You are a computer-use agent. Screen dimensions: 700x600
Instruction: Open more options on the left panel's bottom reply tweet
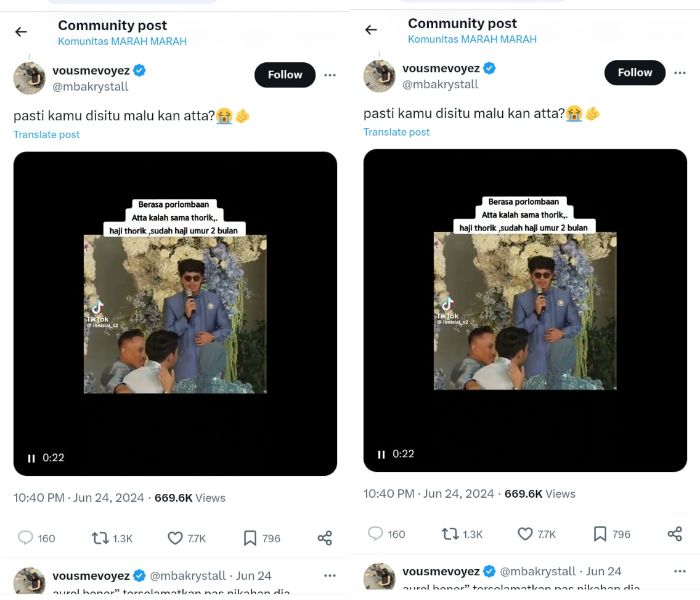pos(330,576)
